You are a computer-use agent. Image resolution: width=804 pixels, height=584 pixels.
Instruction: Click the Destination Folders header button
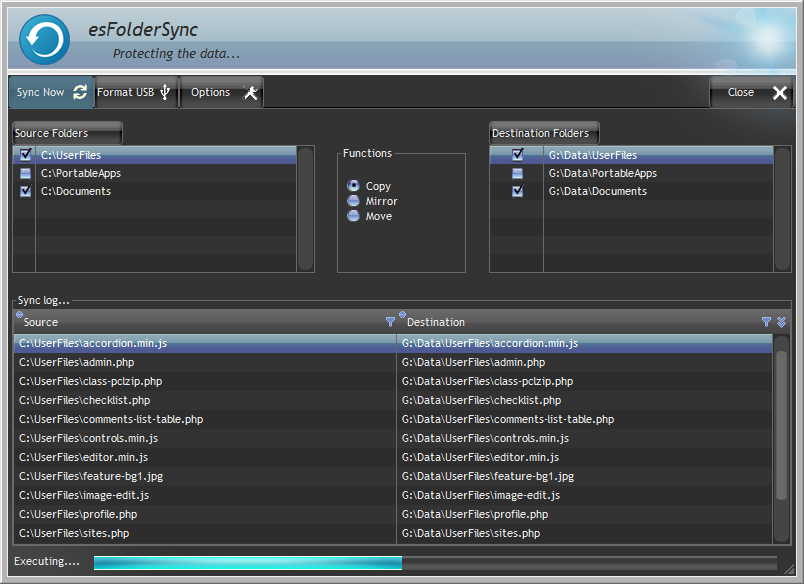tap(544, 133)
